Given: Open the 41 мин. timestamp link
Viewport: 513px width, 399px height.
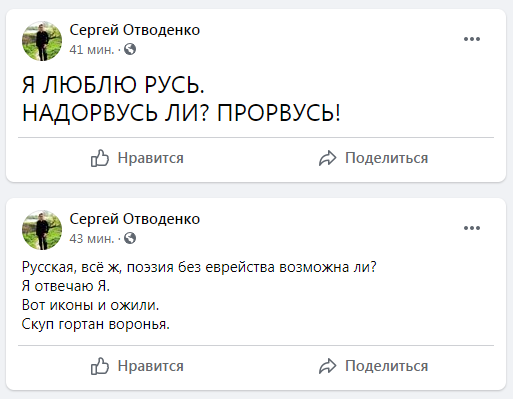Looking at the screenshot, I should 92,50.
